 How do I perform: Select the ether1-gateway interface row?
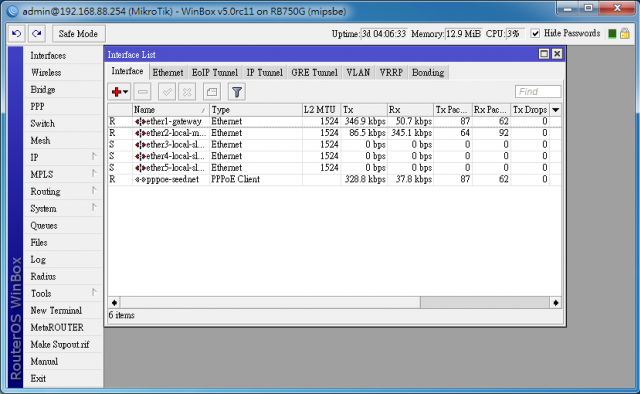tap(334, 122)
